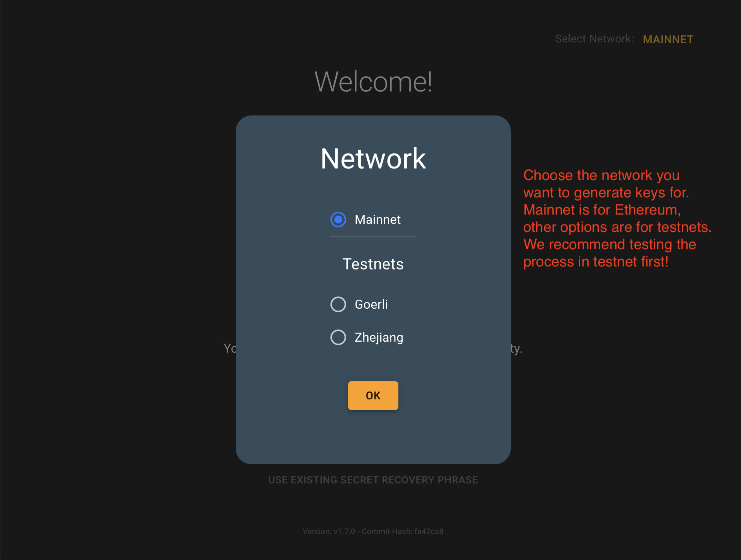The width and height of the screenshot is (741, 560).
Task: Confirm network choice with the OK button
Action: click(372, 395)
